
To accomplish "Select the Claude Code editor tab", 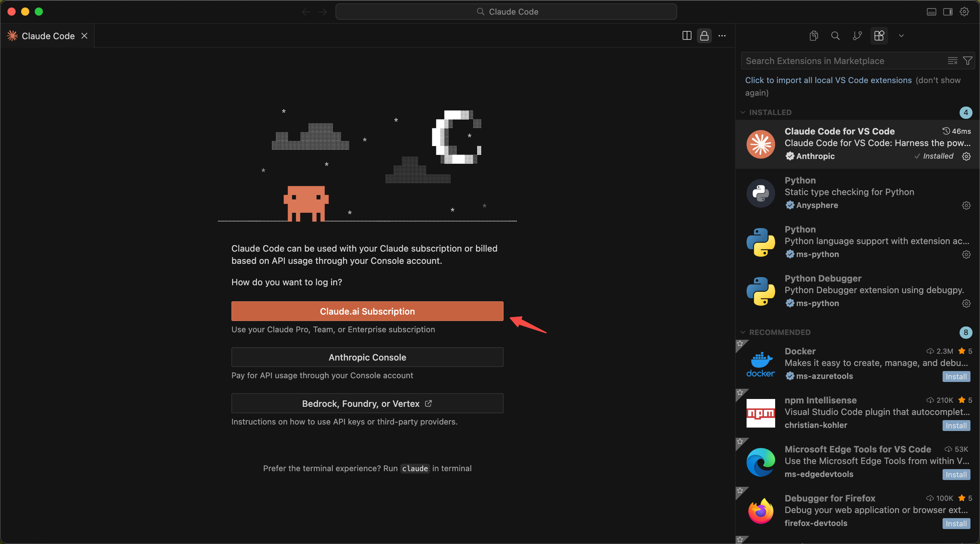I will [x=47, y=36].
